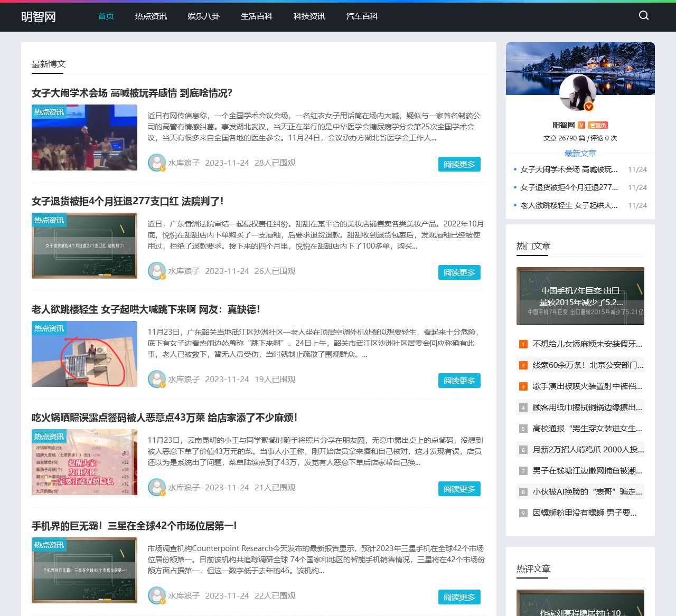This screenshot has width=676, height=616.
Task: Open the 老人欲跳楼 article thumbnail
Action: (x=84, y=354)
